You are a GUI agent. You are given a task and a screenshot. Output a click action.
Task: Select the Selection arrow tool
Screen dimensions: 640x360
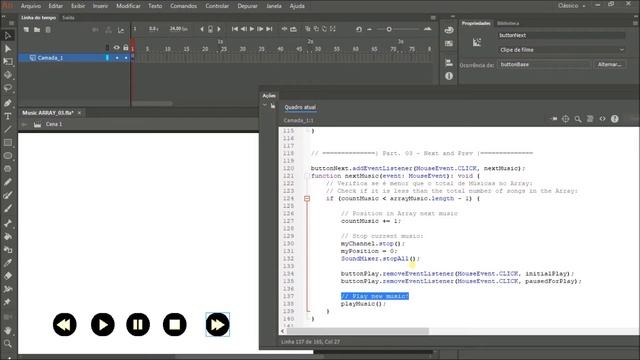[8, 36]
